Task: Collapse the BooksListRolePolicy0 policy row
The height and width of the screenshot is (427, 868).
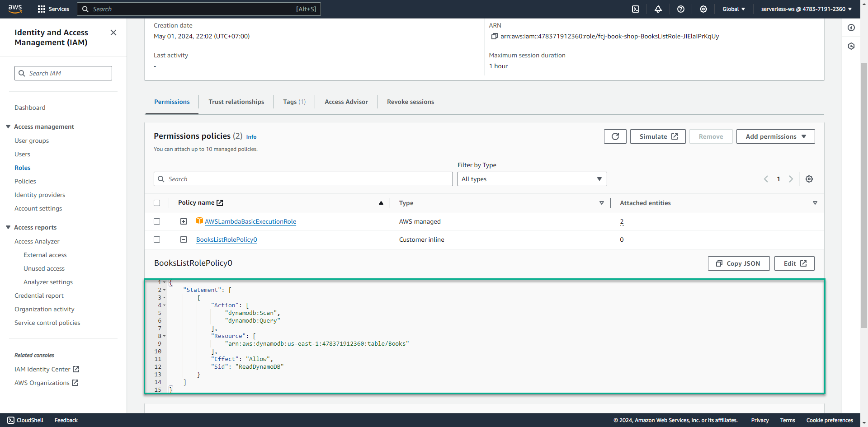Action: tap(184, 239)
